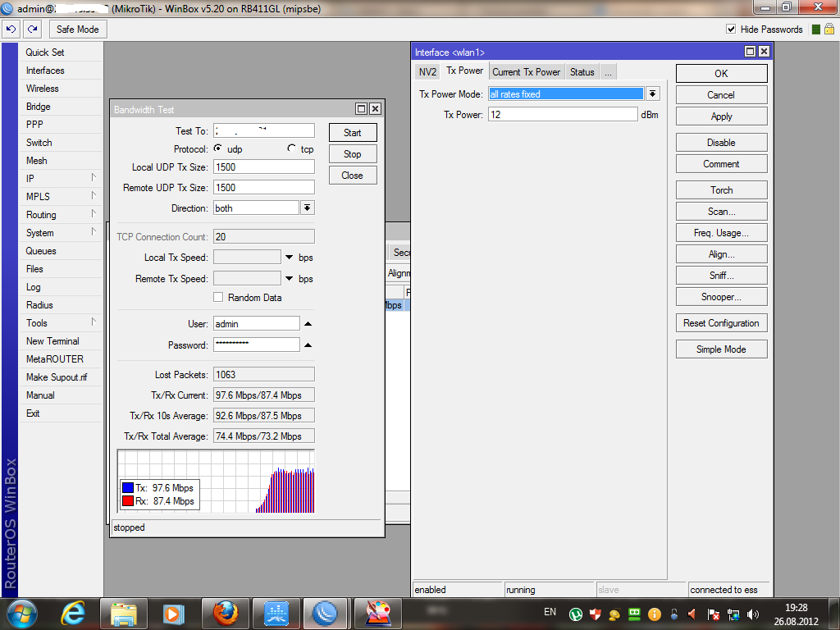
Task: Click the Tx Power dBm input field
Action: [563, 115]
